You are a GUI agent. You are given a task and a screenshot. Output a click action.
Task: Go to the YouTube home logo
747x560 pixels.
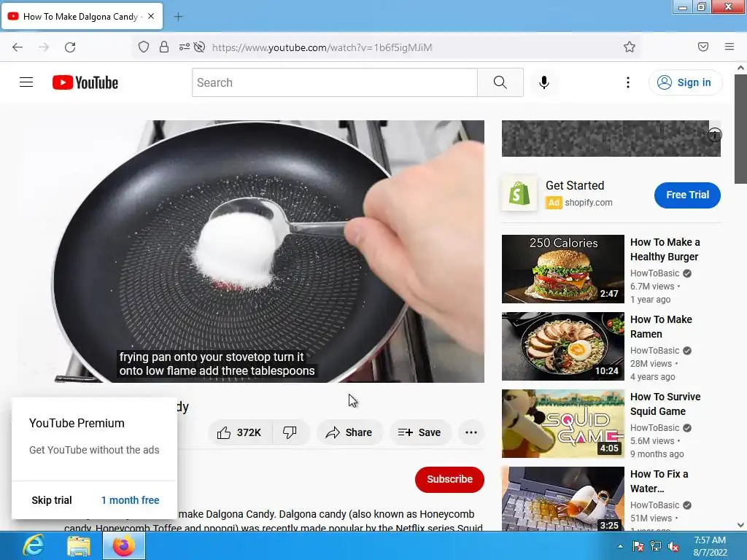tap(85, 82)
